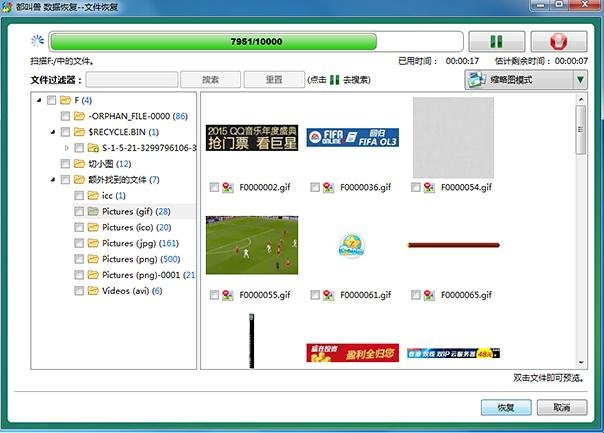Collapse the $RECYCLE.BIN tree node
This screenshot has height=433, width=604.
coord(53,132)
